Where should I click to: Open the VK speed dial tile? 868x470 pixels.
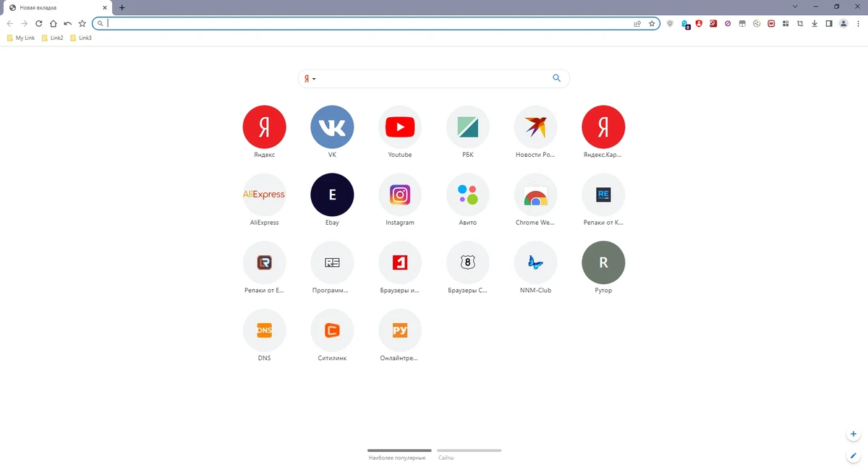[x=332, y=127]
